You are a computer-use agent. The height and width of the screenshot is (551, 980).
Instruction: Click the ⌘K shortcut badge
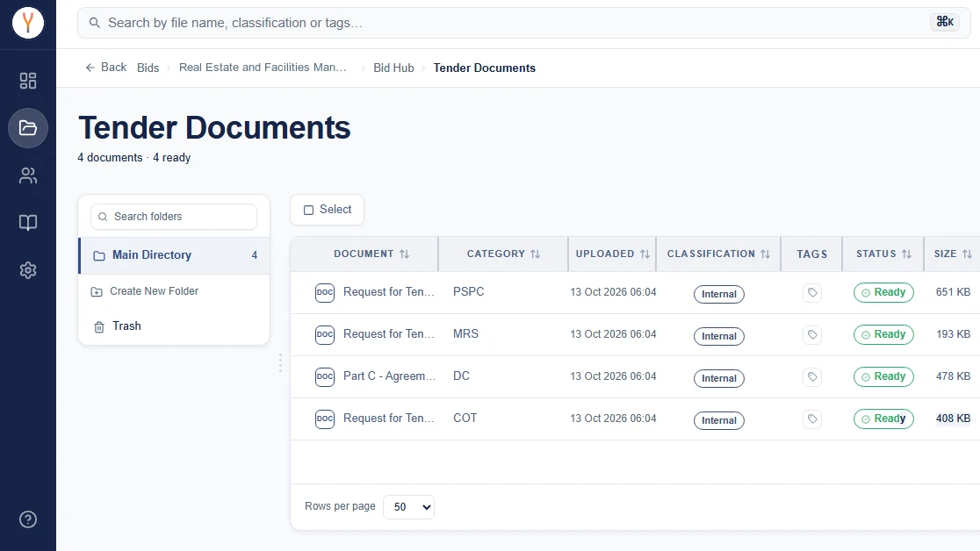click(945, 22)
